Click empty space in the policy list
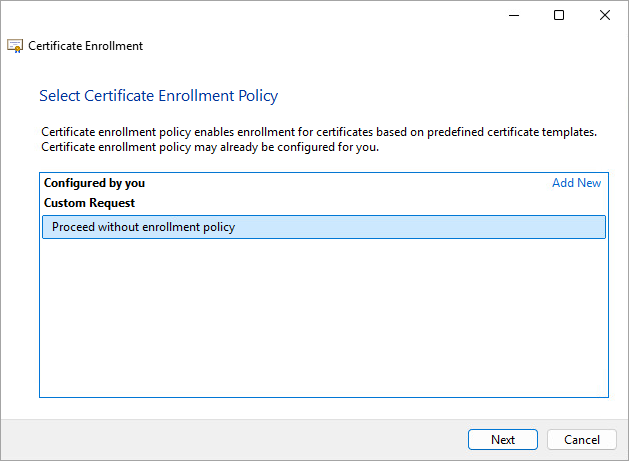The image size is (629, 461). [x=323, y=320]
